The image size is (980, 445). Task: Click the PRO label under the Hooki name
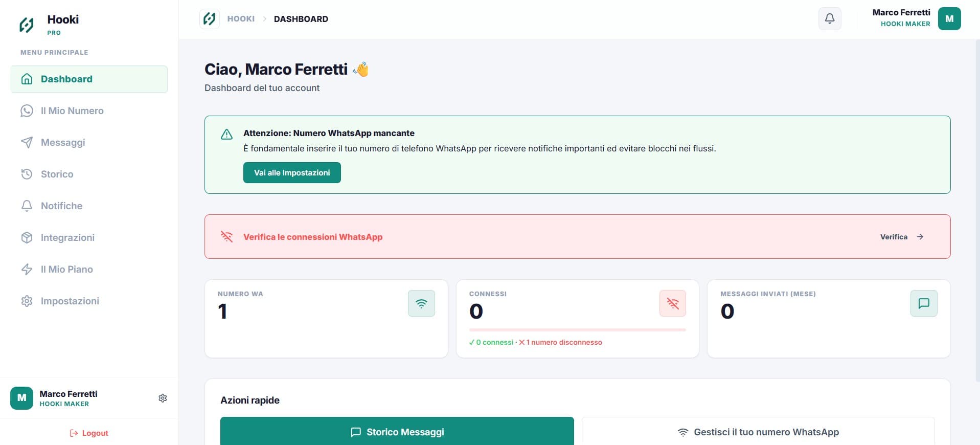[x=54, y=33]
